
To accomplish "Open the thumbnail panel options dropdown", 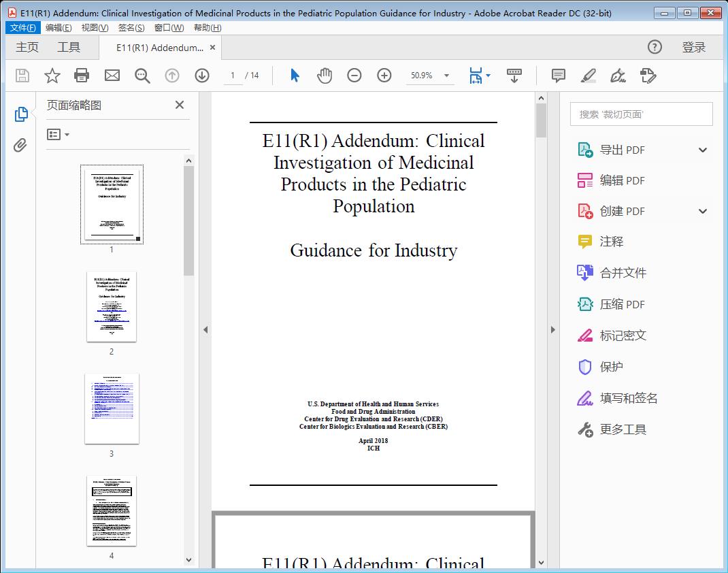I will [x=57, y=134].
